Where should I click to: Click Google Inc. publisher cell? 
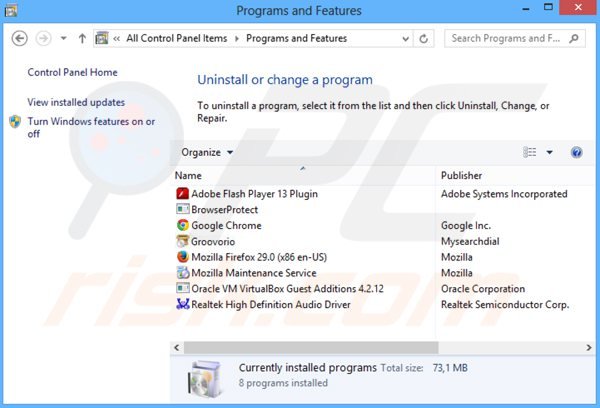pyautogui.click(x=466, y=225)
